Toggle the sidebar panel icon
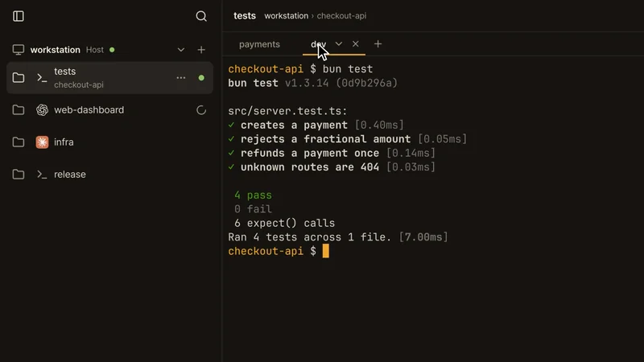The width and height of the screenshot is (644, 362). point(18,16)
